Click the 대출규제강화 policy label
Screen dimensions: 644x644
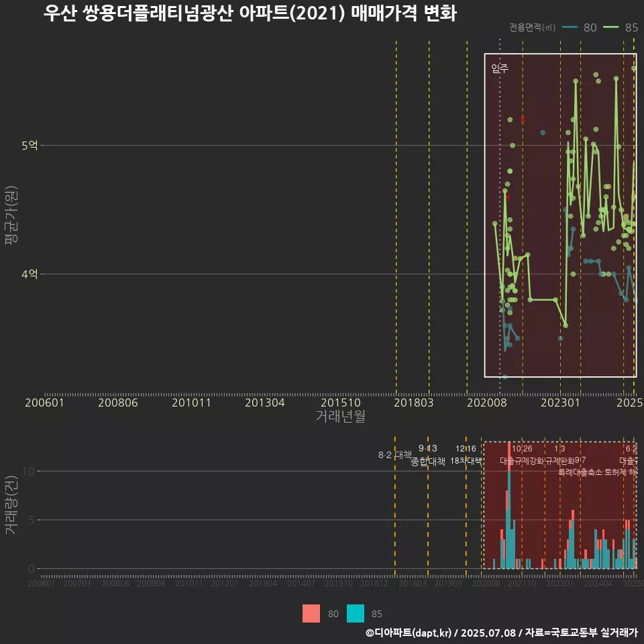click(x=522, y=461)
